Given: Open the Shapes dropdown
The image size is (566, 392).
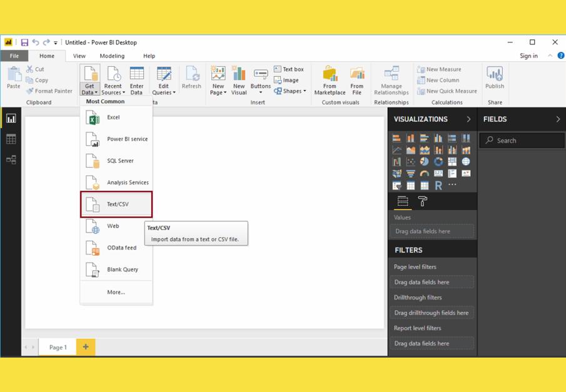Looking at the screenshot, I should (291, 91).
